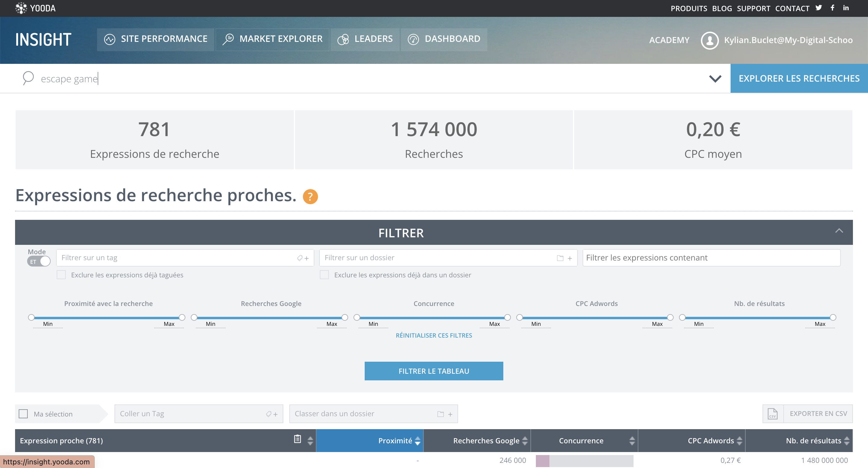Open the Market Explorer tab
Viewport: 868px width, 468px height.
272,39
